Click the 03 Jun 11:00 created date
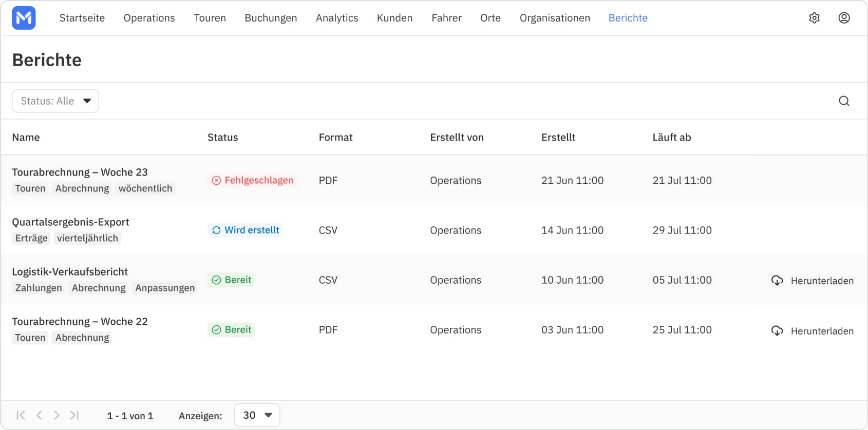This screenshot has height=430, width=868. coord(572,330)
